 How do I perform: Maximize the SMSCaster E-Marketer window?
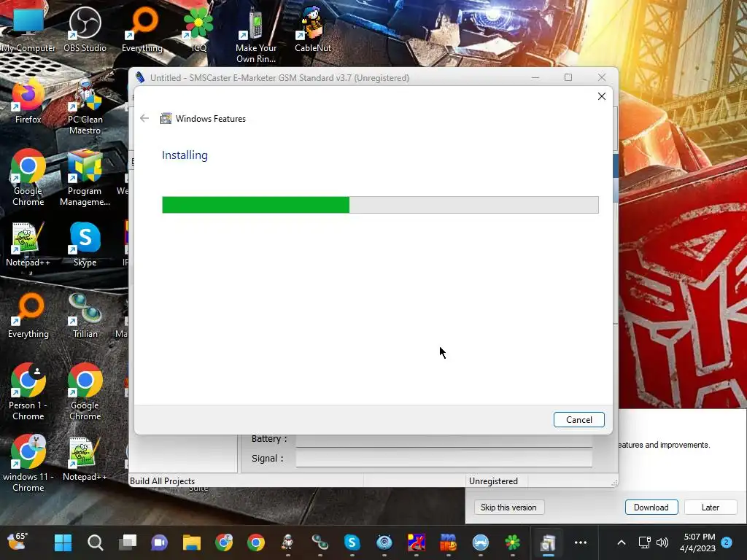pyautogui.click(x=568, y=77)
